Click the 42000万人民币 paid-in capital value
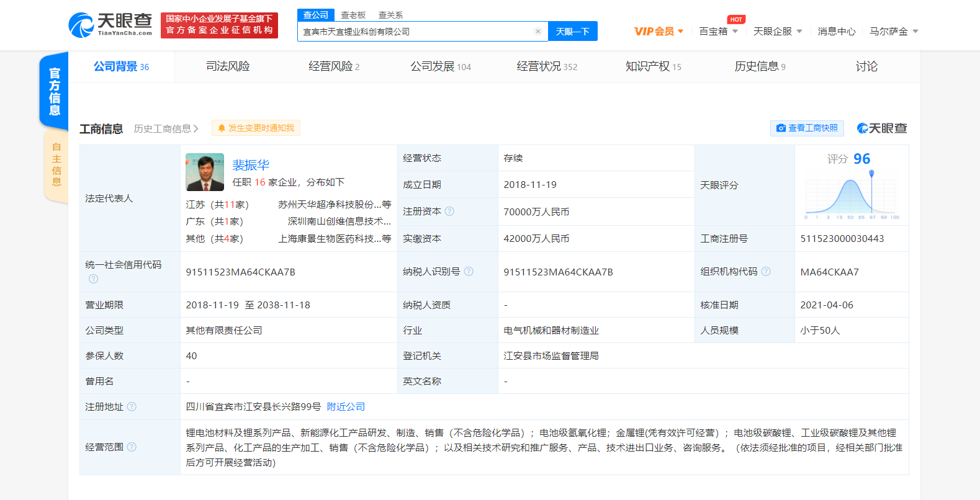 [536, 238]
